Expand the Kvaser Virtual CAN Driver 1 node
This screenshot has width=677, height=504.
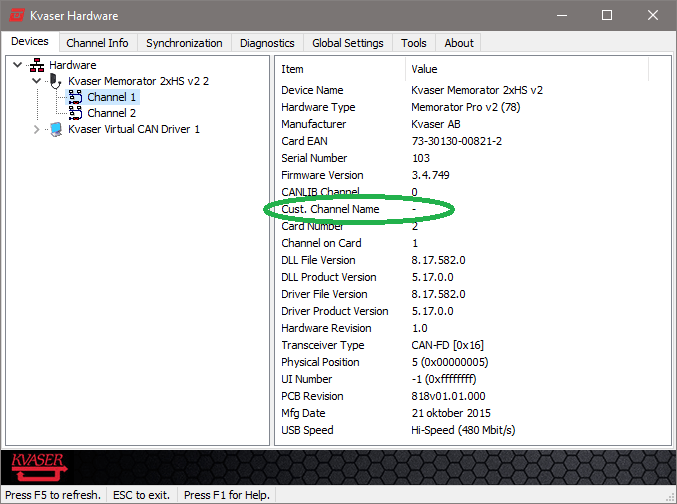click(x=37, y=129)
